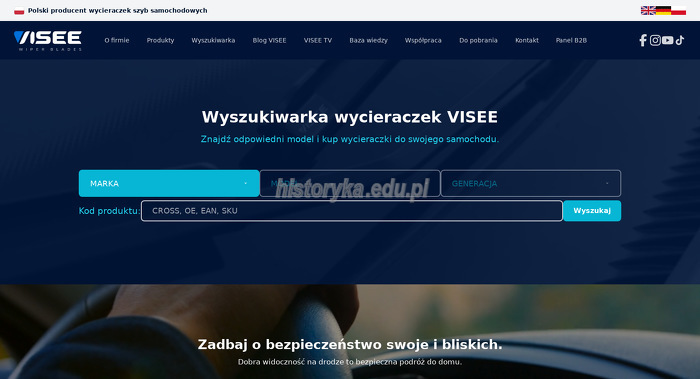Click the 'Znajdź odpowiedni model' subtitle text
Viewport: 700px width, 379px height.
click(x=350, y=139)
